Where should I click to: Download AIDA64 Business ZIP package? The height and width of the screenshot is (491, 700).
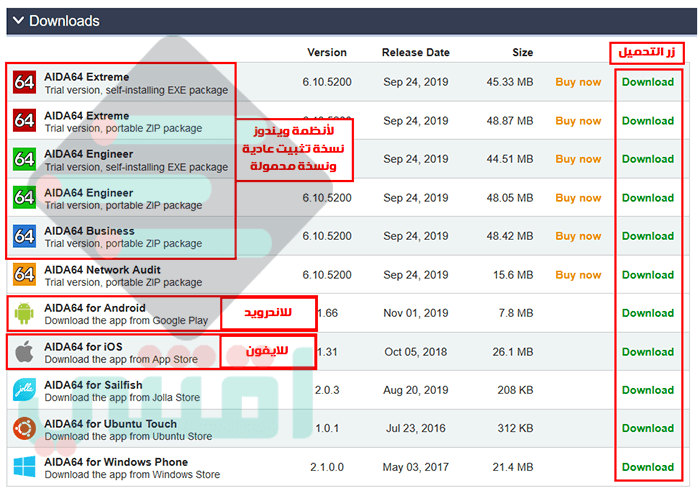tap(648, 236)
